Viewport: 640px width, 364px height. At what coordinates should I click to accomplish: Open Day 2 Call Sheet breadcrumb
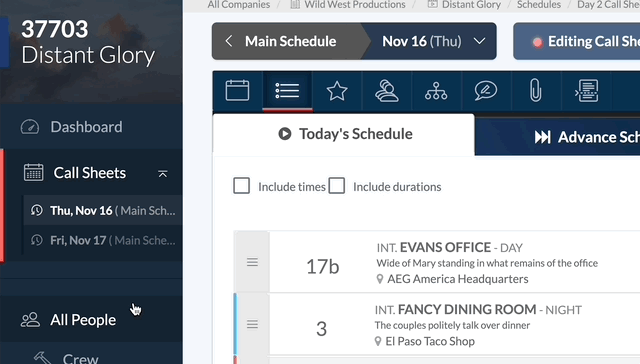[x=608, y=4]
